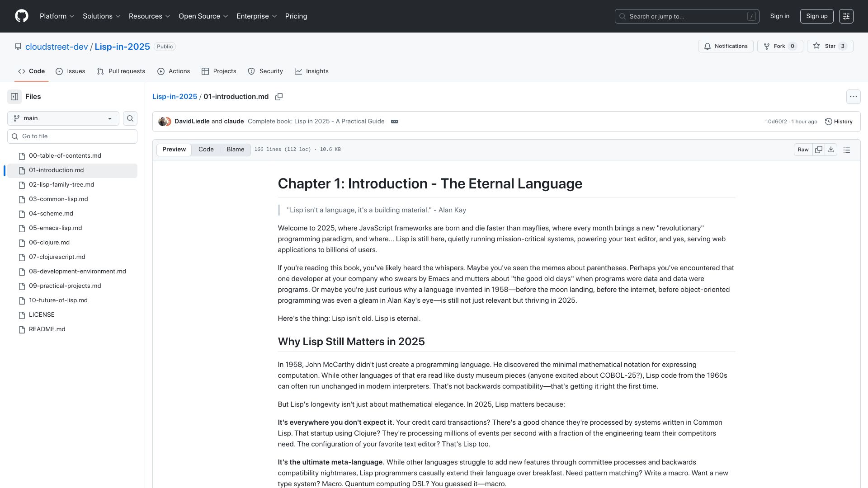
Task: Star the Lisp-in-2025 repository
Action: coord(830,46)
